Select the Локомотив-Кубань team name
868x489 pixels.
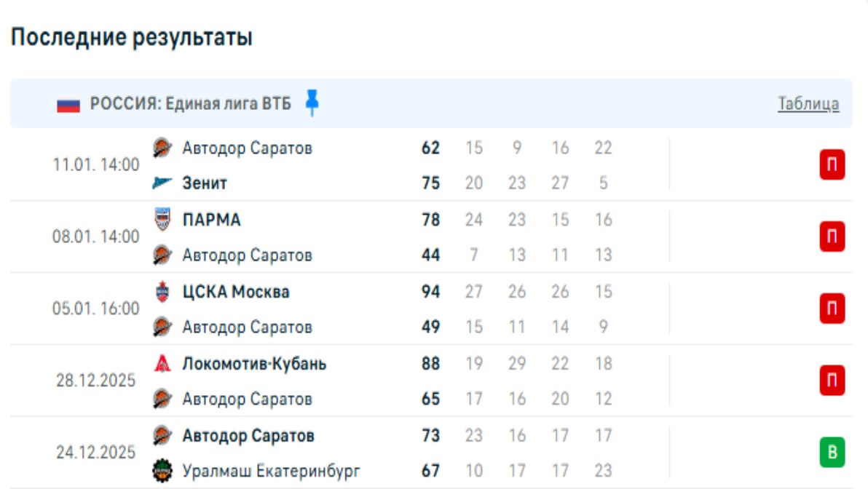tap(254, 363)
